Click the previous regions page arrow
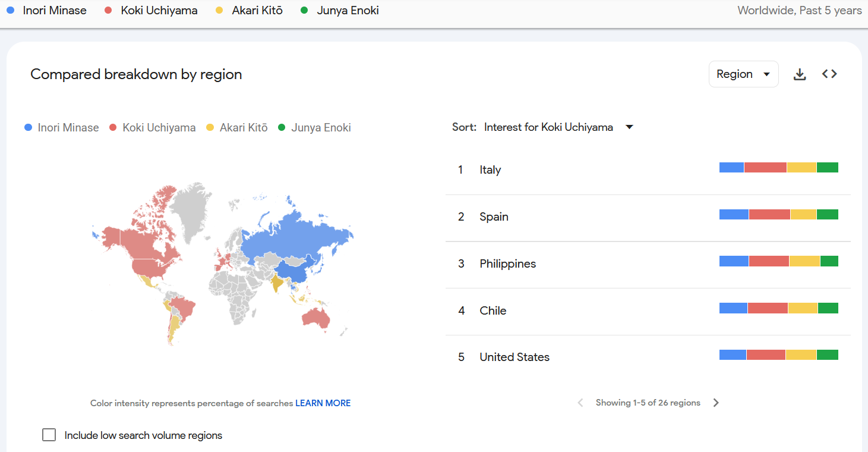Viewport: 868px width, 452px height. (580, 403)
